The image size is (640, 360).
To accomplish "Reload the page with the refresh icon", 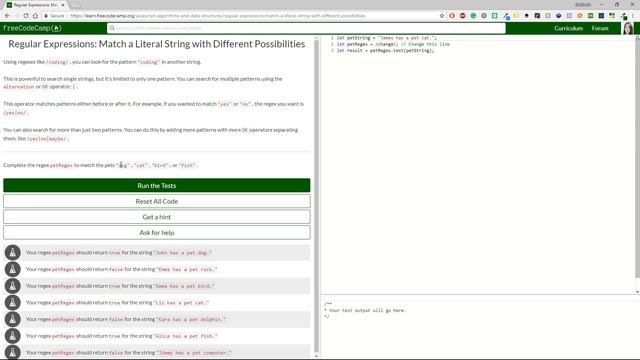I will (26, 16).
